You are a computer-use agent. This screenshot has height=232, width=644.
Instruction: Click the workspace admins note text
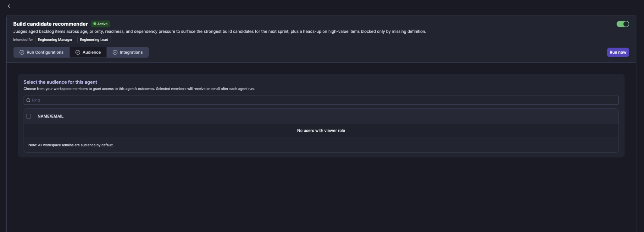[x=71, y=145]
